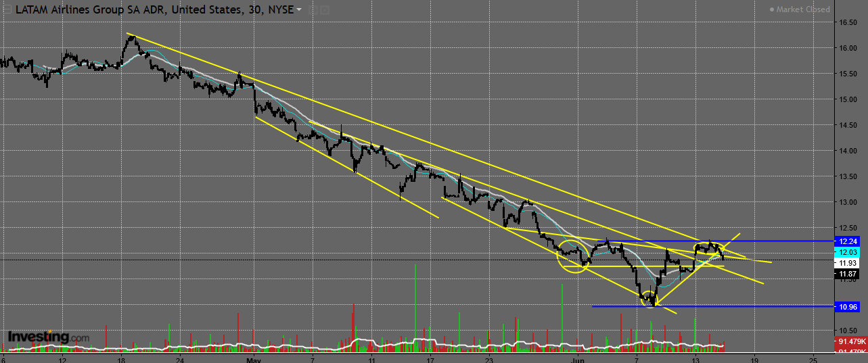Select the 12.03 cyan price label
Viewport: 868px width, 363px height.
coord(848,251)
